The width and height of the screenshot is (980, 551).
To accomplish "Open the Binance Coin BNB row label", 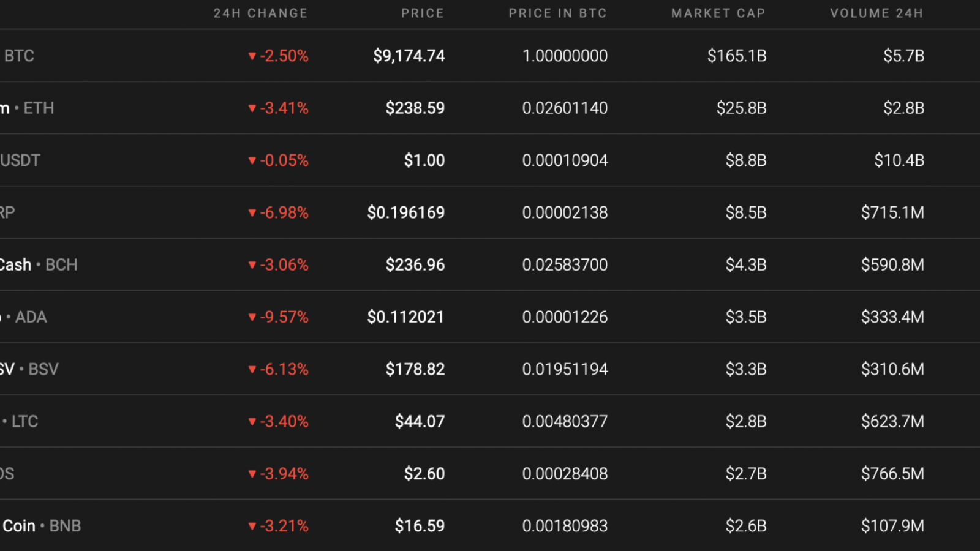I will pos(42,526).
